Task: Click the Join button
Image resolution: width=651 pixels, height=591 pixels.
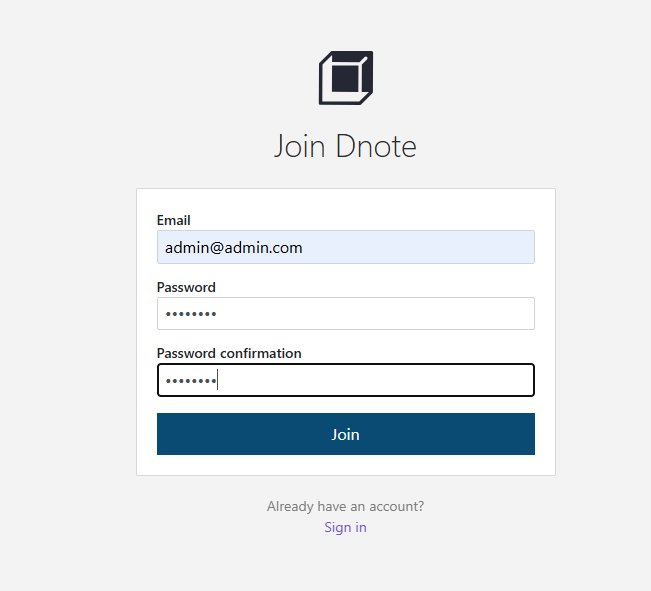Action: tap(345, 434)
